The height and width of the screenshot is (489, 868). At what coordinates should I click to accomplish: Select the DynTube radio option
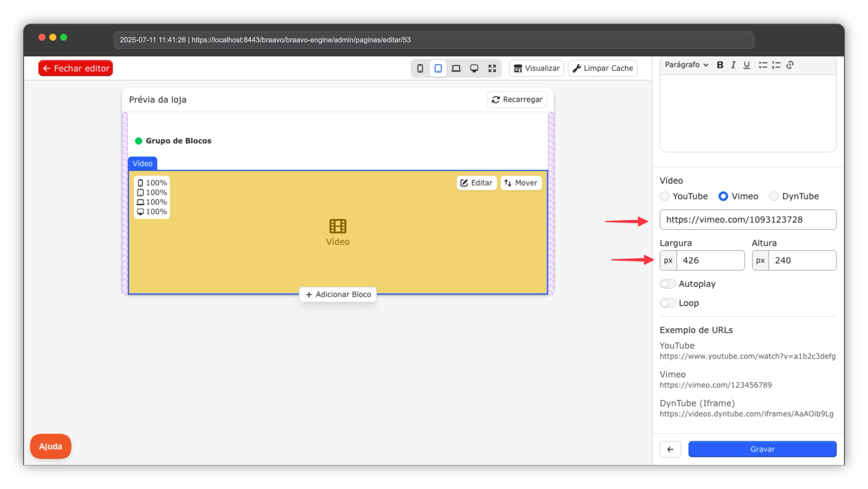[x=774, y=196]
